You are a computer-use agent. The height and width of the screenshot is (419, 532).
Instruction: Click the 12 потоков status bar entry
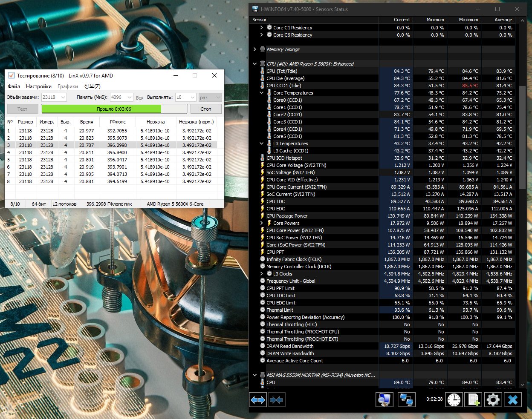tap(64, 204)
